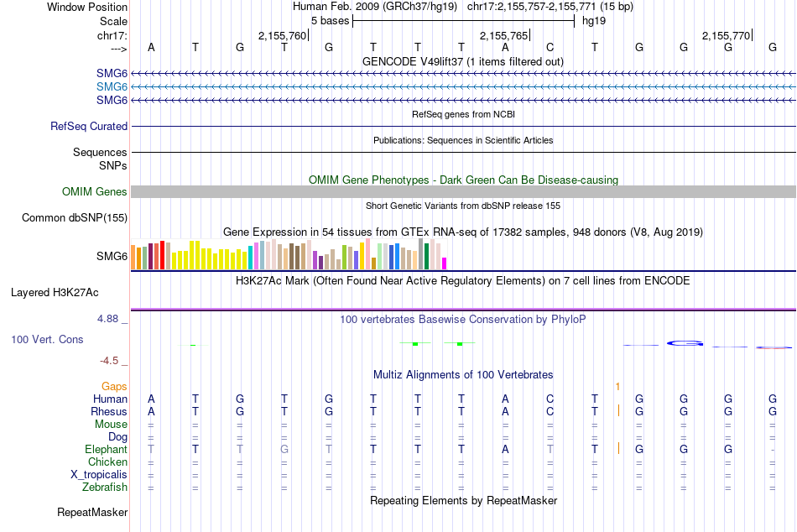The width and height of the screenshot is (797, 532).
Task: Open 'Multiz Alignments of 100 Vertebrates' title
Action: pyautogui.click(x=463, y=375)
